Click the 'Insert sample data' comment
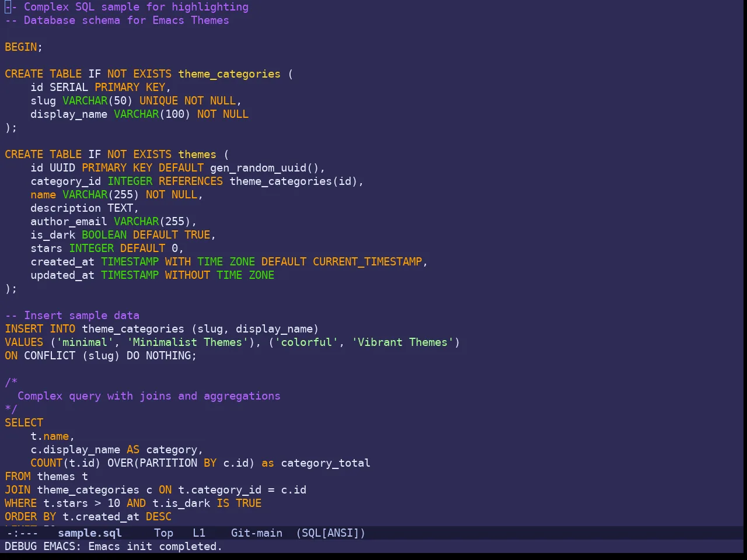Image resolution: width=747 pixels, height=560 pixels. pos(72,316)
